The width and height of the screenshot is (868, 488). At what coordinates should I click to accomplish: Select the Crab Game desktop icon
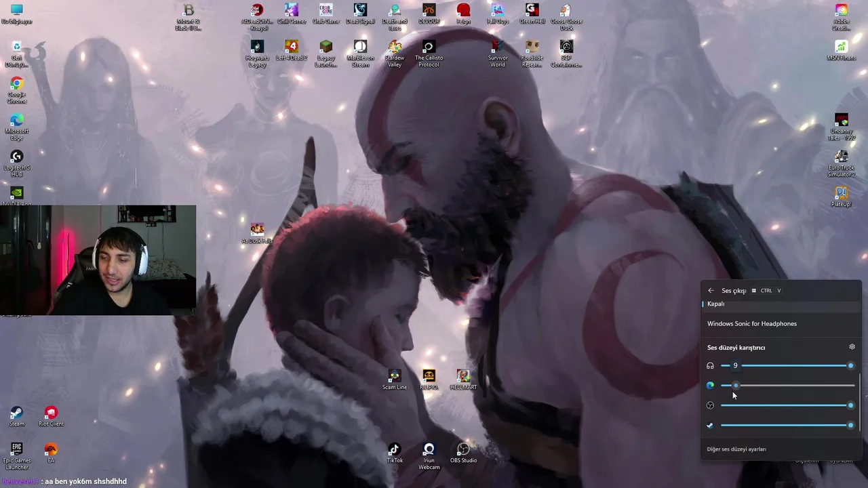pos(326,14)
